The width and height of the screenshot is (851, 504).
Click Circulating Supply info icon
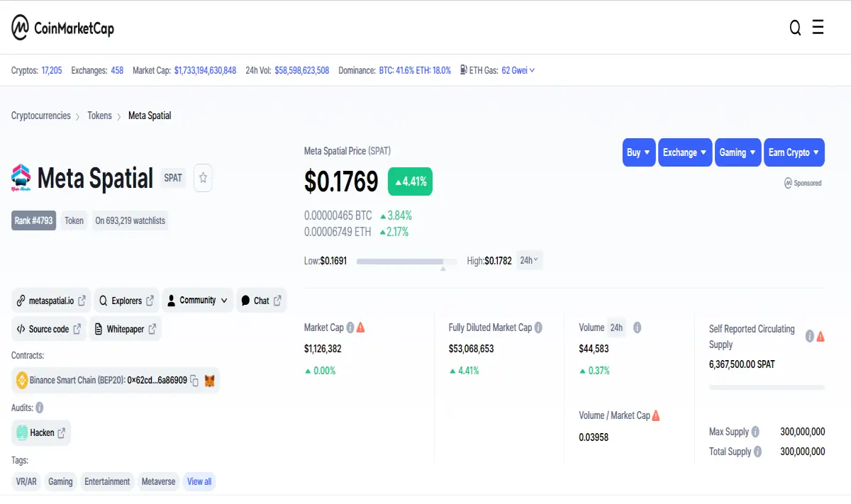[809, 337]
